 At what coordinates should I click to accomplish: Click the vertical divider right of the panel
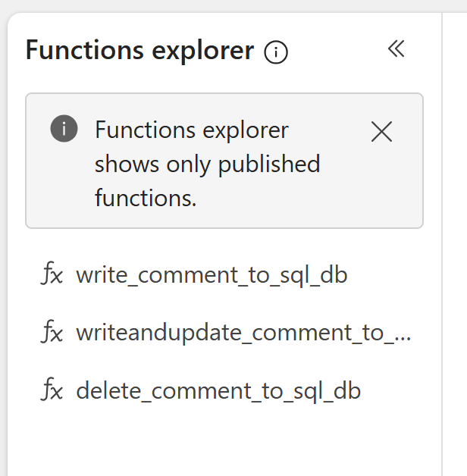point(442,250)
